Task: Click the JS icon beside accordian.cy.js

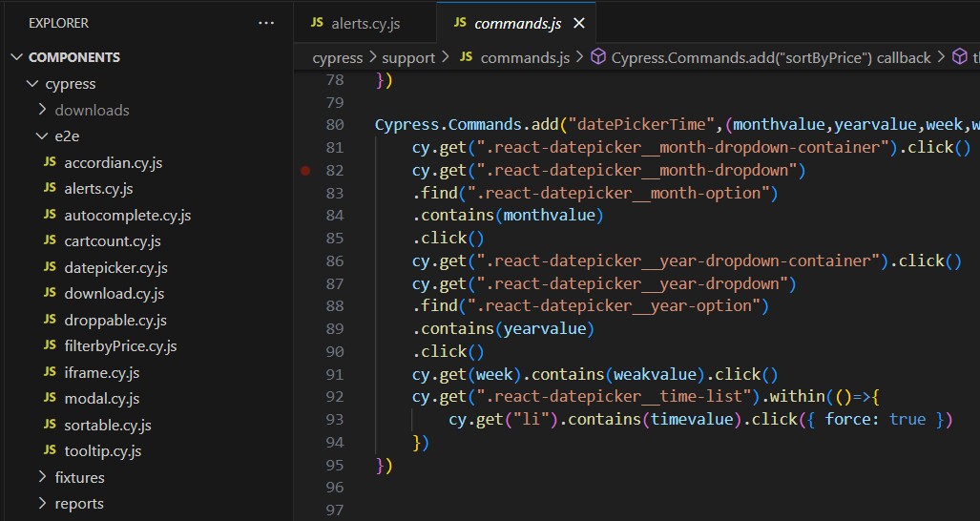Action: tap(50, 162)
